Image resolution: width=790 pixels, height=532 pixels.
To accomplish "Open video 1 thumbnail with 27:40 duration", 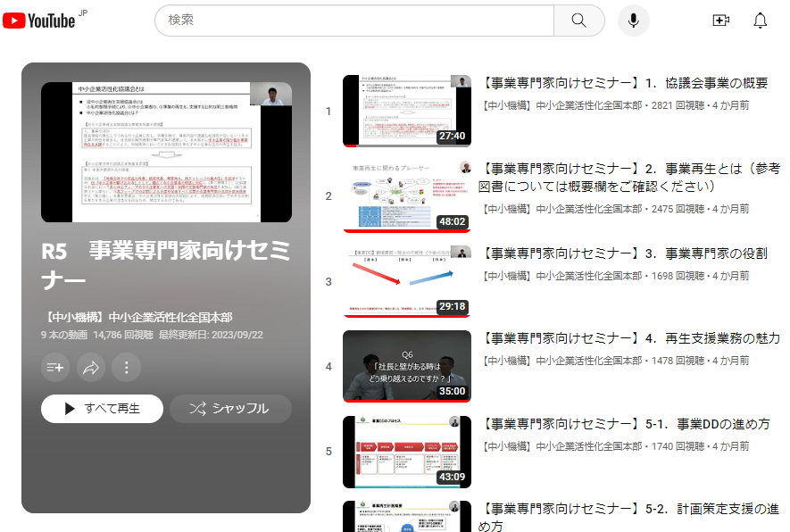I will pos(407,111).
